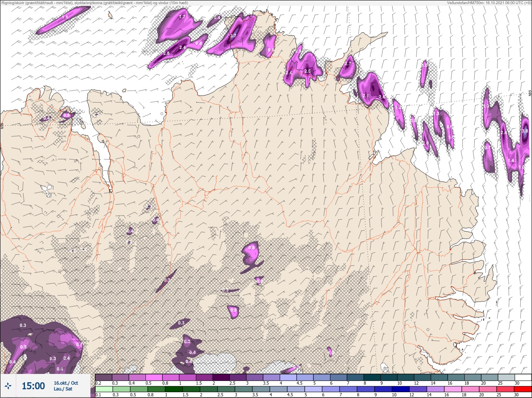This screenshot has width=532, height=398.
Task: Click the date text '16.okt./ Oct'
Action: 66,383
